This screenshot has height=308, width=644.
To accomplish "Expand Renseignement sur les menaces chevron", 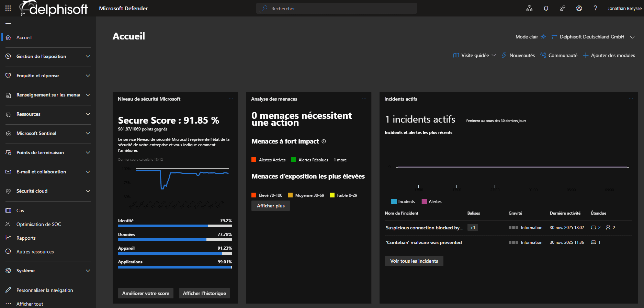I will point(88,95).
